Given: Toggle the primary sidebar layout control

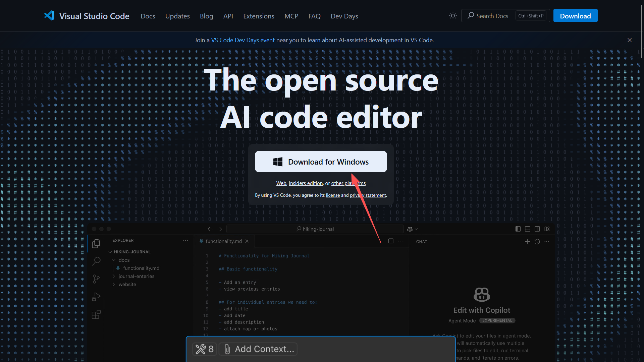Looking at the screenshot, I should (x=518, y=229).
